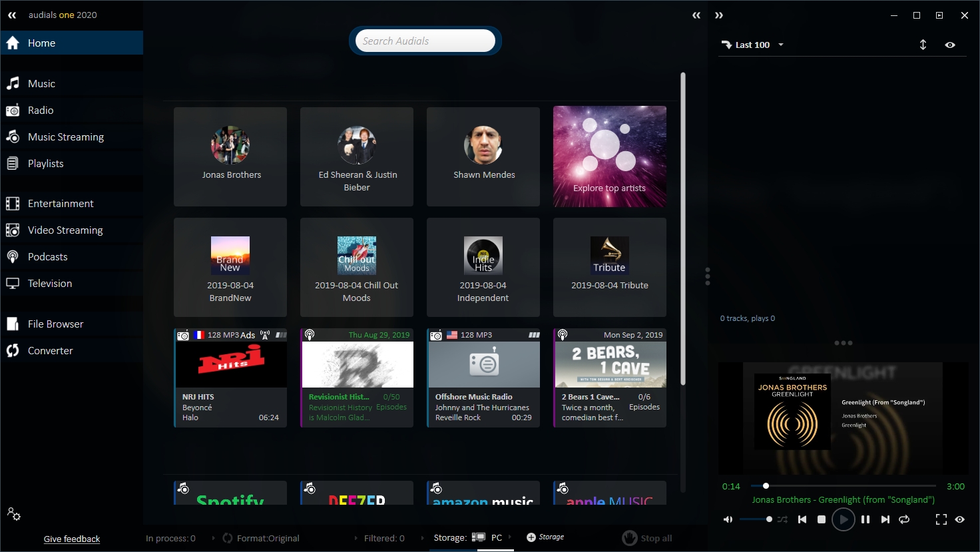Stop playback
The height and width of the screenshot is (552, 980).
point(822,519)
